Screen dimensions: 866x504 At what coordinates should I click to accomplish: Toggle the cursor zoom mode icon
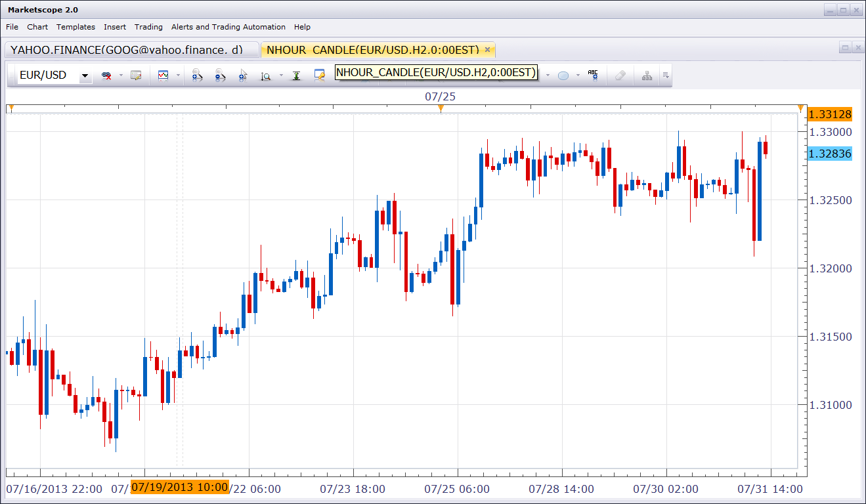pos(243,76)
